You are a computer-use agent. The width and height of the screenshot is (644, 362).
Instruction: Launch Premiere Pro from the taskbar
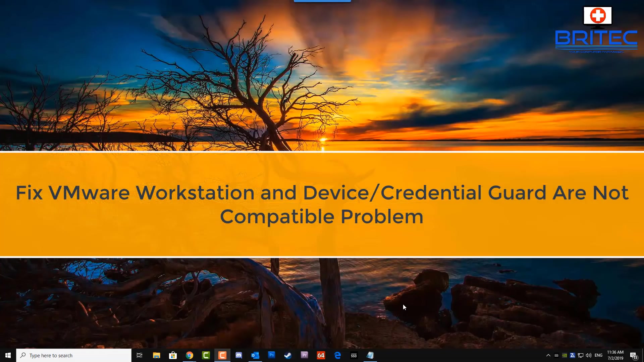click(x=305, y=355)
